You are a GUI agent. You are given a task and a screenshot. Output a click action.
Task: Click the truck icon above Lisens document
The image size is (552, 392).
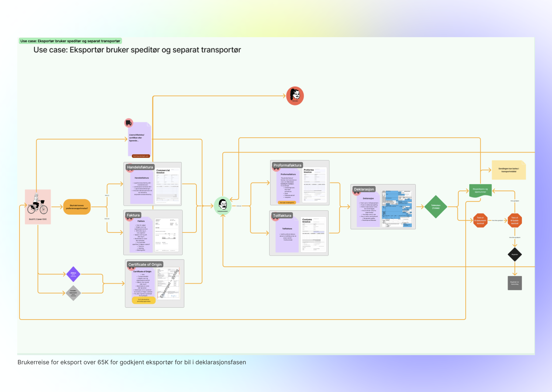point(129,123)
